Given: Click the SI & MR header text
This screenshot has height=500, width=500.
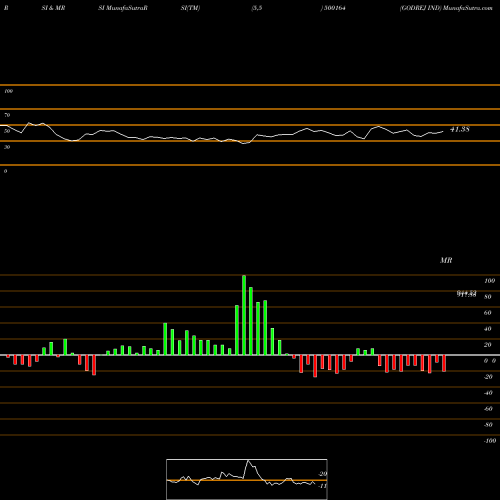Looking at the screenshot, I should click(53, 8).
